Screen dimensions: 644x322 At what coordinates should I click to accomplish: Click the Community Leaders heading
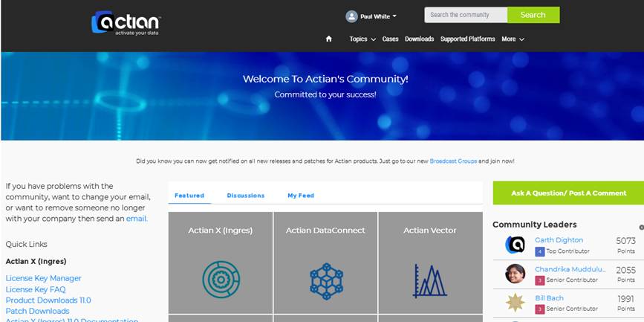(x=534, y=225)
